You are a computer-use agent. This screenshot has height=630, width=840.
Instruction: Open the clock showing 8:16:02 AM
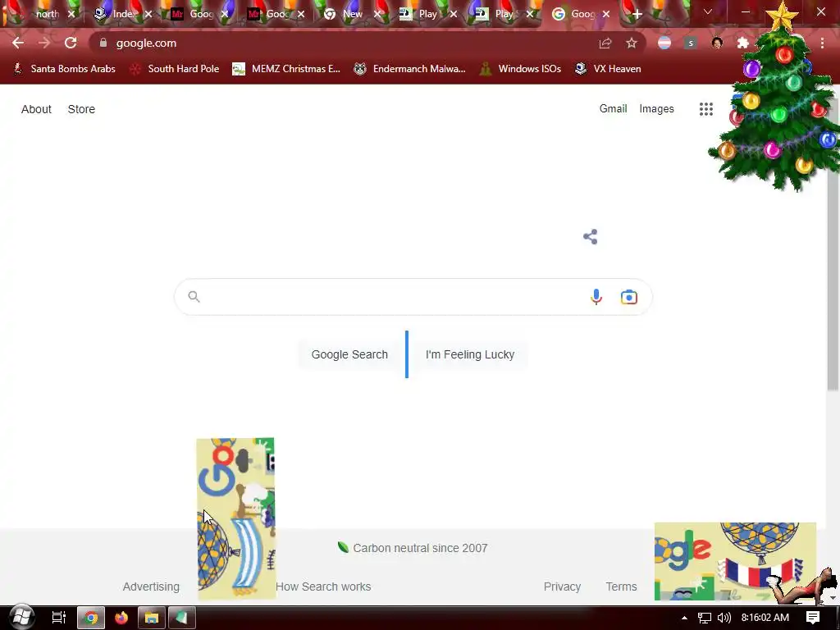(765, 618)
